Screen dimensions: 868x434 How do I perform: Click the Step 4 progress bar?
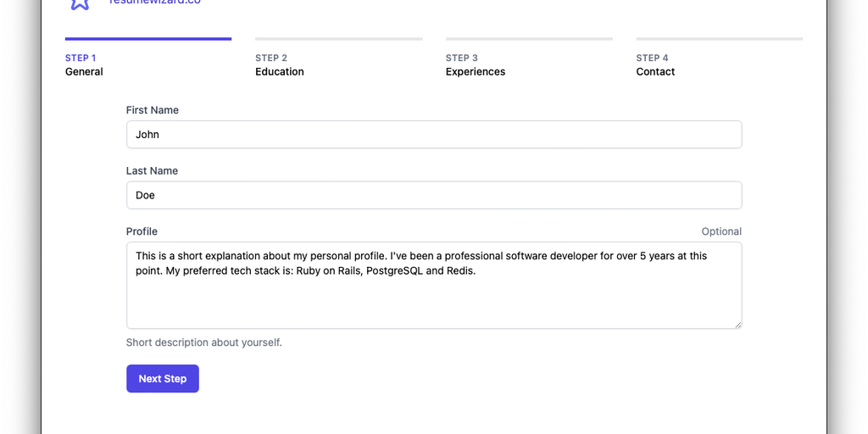click(719, 39)
